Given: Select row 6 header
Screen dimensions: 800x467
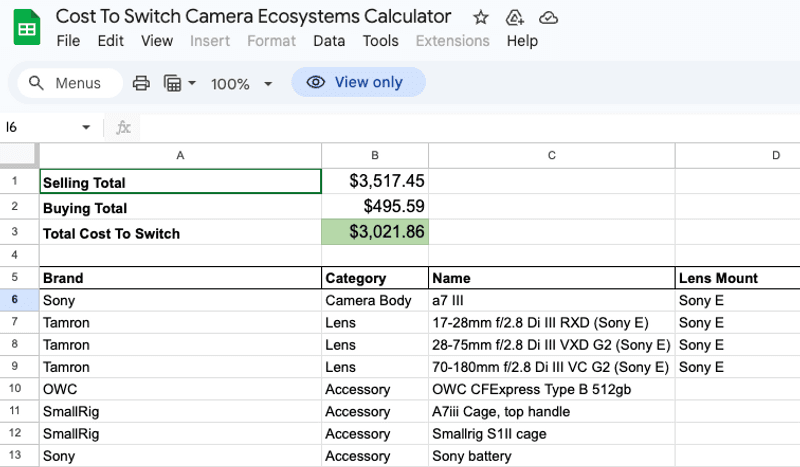Looking at the screenshot, I should tap(19, 300).
